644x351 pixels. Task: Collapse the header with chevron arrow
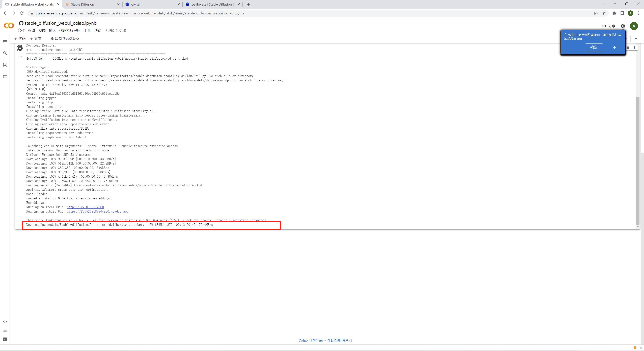click(636, 39)
